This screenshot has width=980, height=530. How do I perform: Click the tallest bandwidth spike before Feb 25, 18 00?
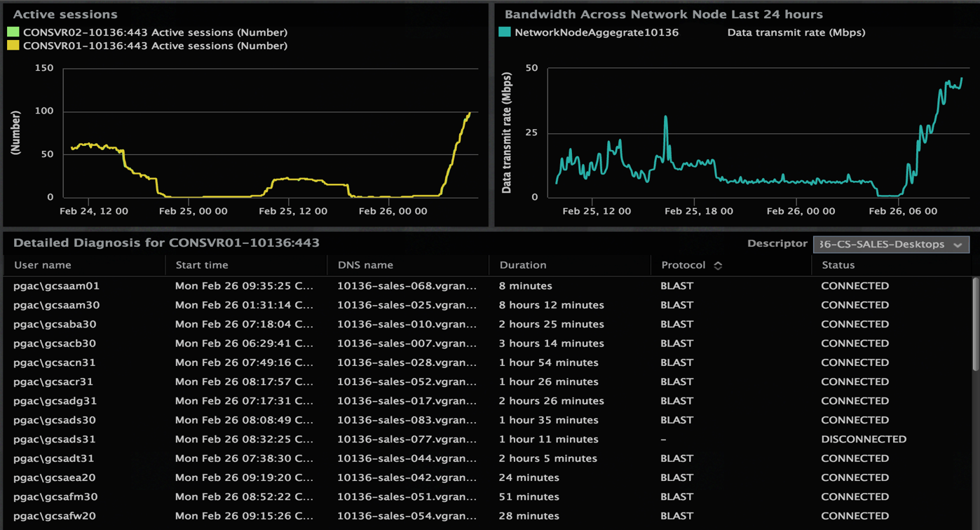[665, 117]
